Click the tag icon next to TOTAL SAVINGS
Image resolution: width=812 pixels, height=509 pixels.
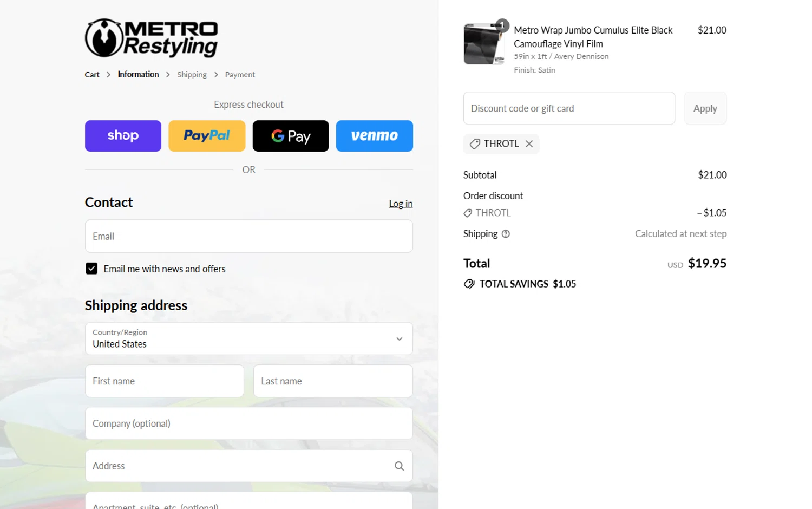(x=469, y=284)
